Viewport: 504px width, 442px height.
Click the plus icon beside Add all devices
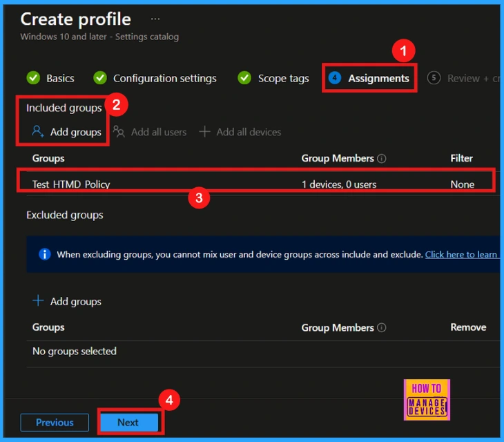[x=204, y=131]
